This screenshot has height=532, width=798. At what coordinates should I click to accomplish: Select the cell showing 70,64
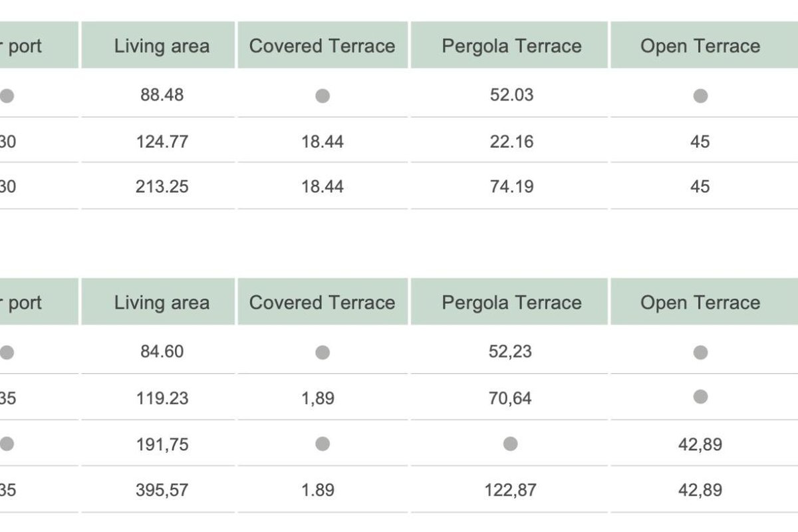coord(510,398)
